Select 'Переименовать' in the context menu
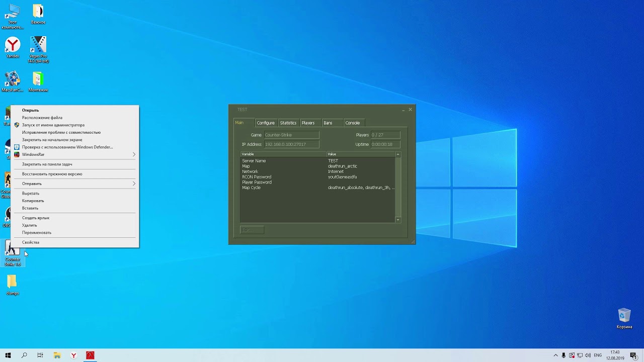644x362 pixels. (74, 233)
